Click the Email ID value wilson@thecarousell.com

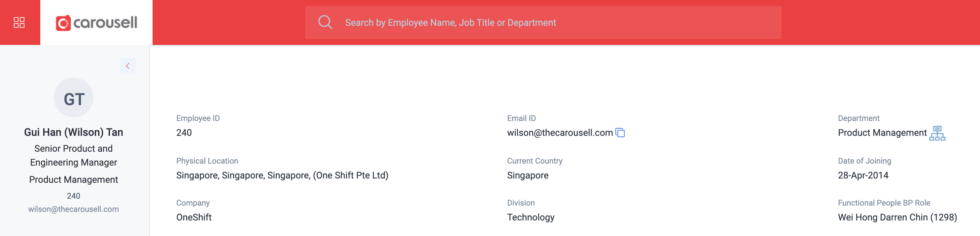pyautogui.click(x=560, y=133)
